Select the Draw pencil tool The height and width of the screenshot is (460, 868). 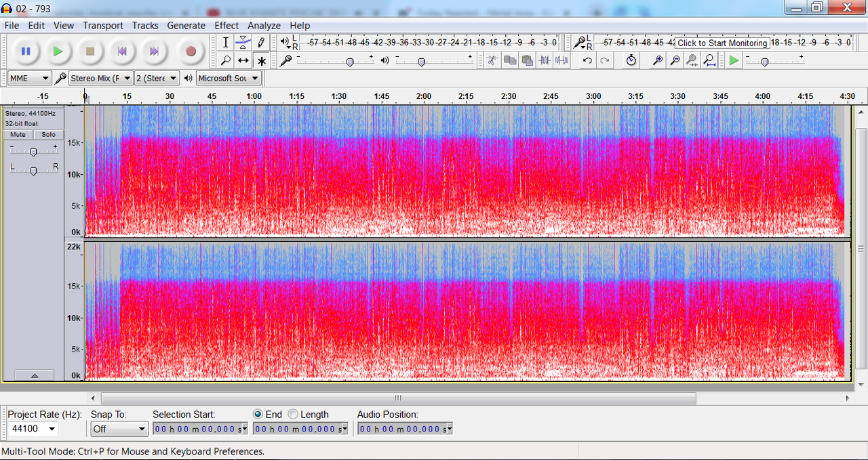coord(261,43)
